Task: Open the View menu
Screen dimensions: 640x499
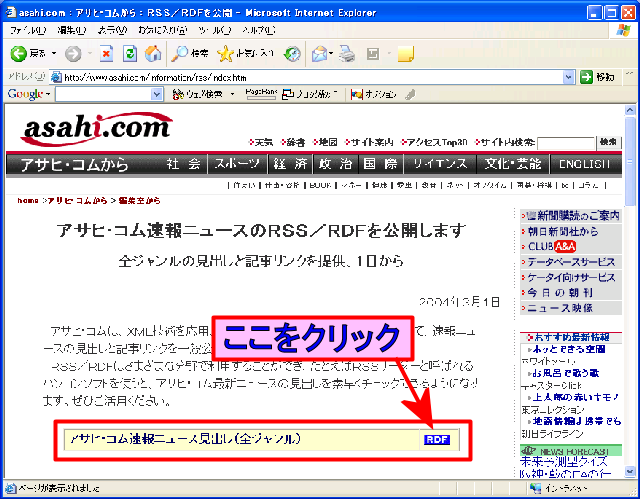Action: 112,30
